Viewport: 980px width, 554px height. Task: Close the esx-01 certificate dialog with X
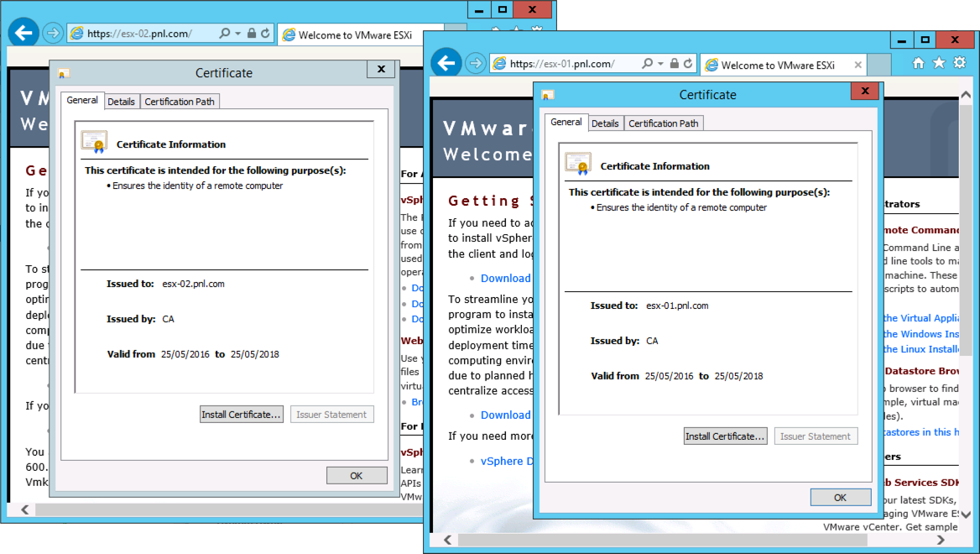click(x=865, y=91)
